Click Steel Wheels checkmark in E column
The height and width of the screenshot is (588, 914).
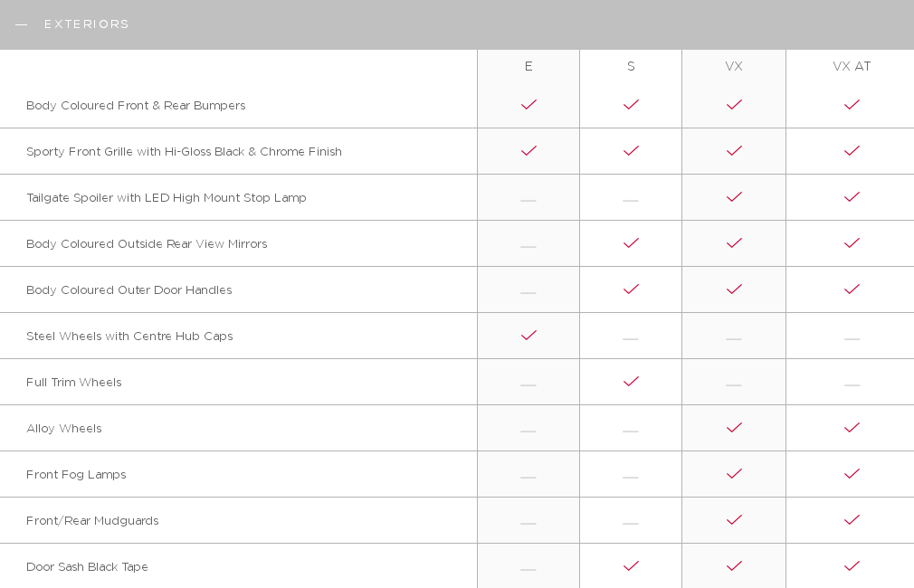528,336
